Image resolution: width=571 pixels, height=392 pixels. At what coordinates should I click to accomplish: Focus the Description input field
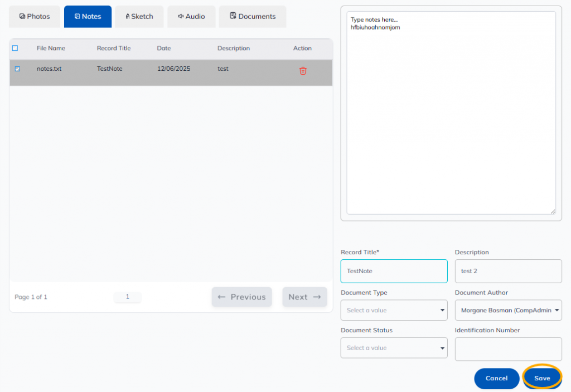pyautogui.click(x=508, y=271)
